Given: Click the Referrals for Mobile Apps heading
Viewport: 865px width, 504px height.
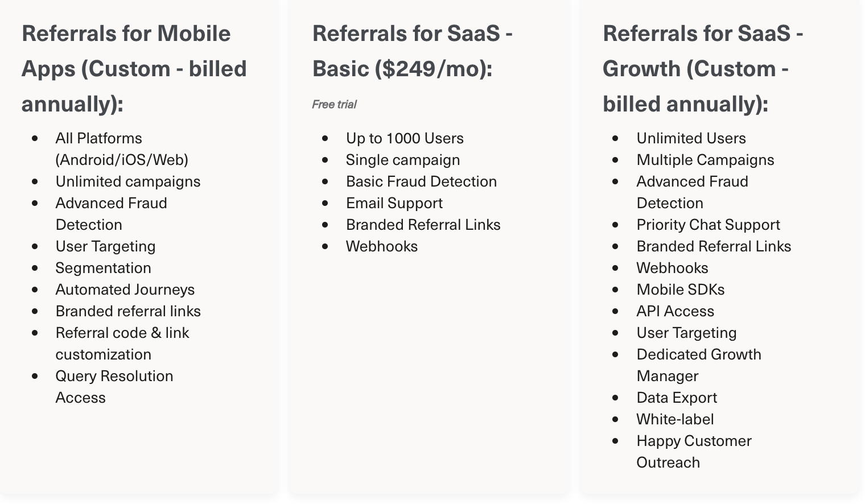Looking at the screenshot, I should tap(134, 68).
